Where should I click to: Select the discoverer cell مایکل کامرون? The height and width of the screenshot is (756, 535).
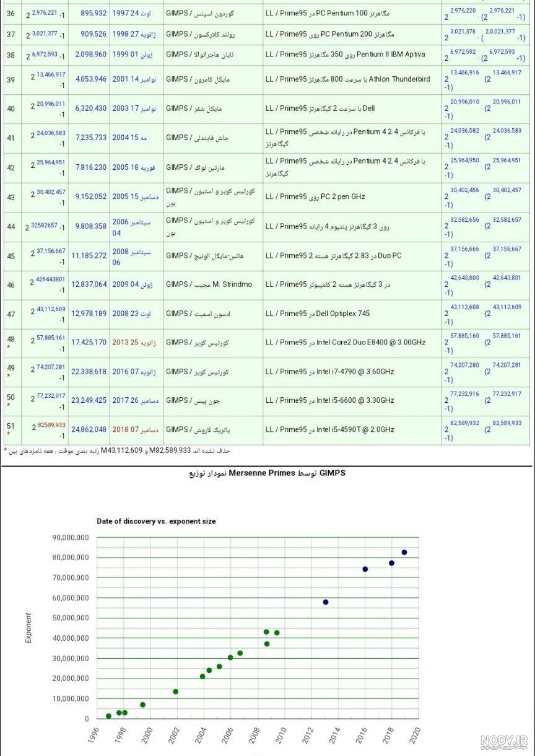pyautogui.click(x=213, y=79)
